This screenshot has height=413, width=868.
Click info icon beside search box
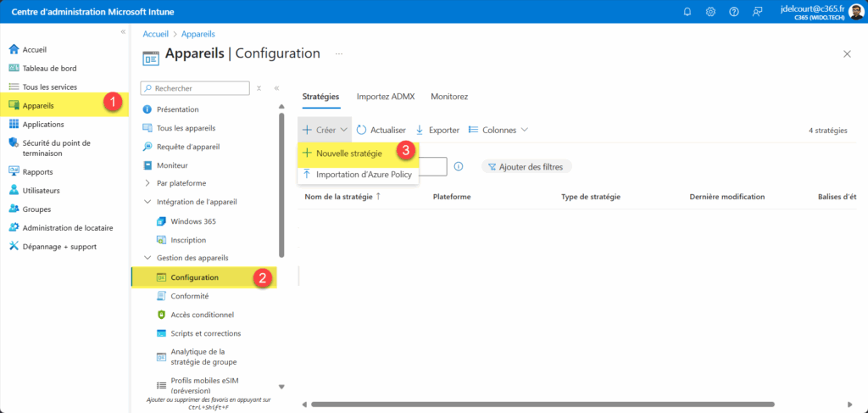(x=459, y=166)
